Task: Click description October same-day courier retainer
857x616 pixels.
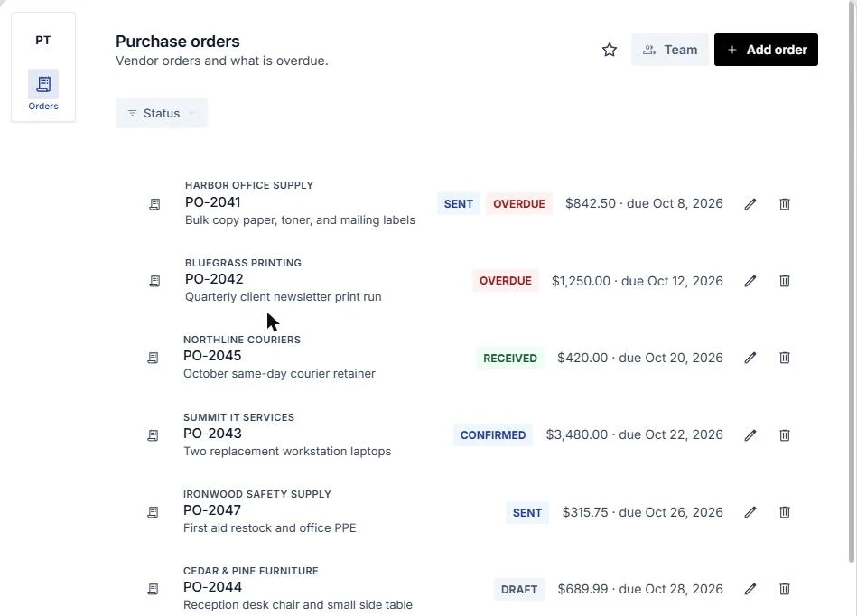Action: [x=279, y=373]
